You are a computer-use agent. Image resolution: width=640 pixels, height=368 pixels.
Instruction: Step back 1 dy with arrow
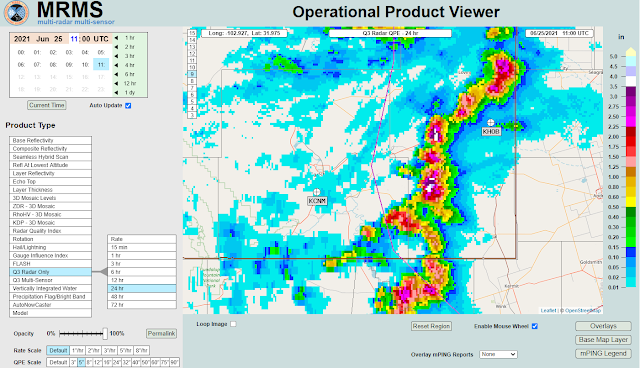pos(116,93)
